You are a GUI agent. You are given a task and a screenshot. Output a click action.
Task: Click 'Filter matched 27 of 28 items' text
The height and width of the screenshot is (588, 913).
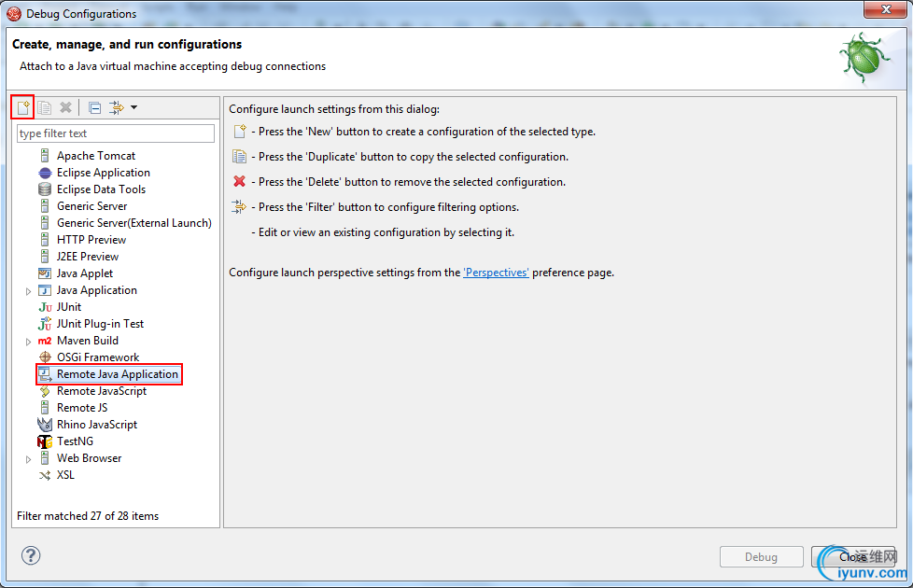click(x=88, y=516)
